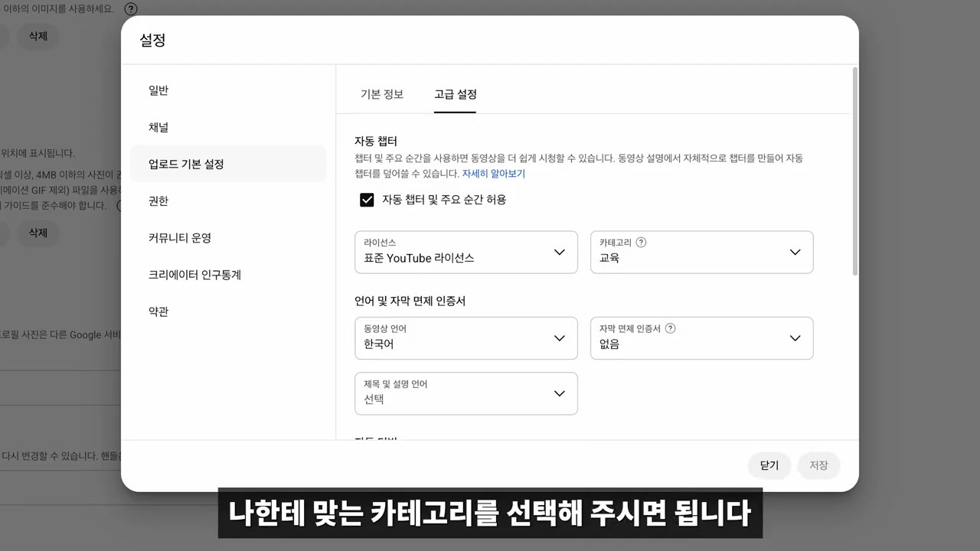
Task: Click the 설정 dialog title
Action: point(152,40)
